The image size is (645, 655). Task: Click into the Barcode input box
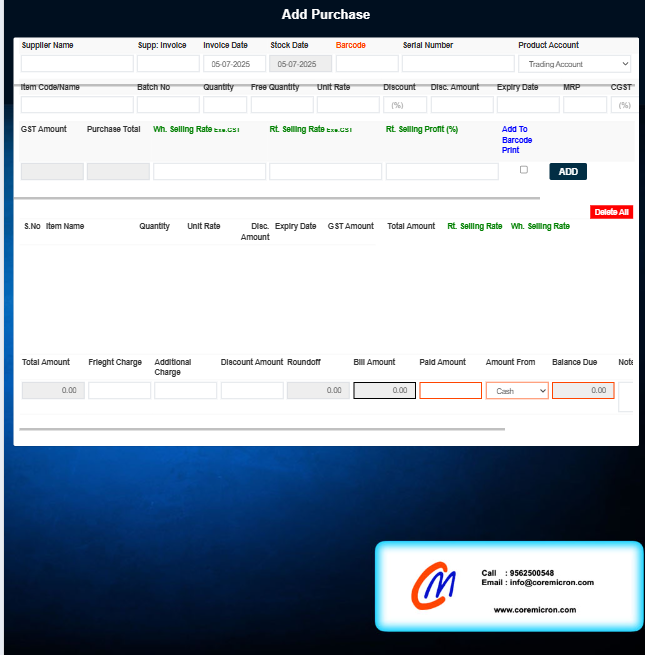click(367, 64)
